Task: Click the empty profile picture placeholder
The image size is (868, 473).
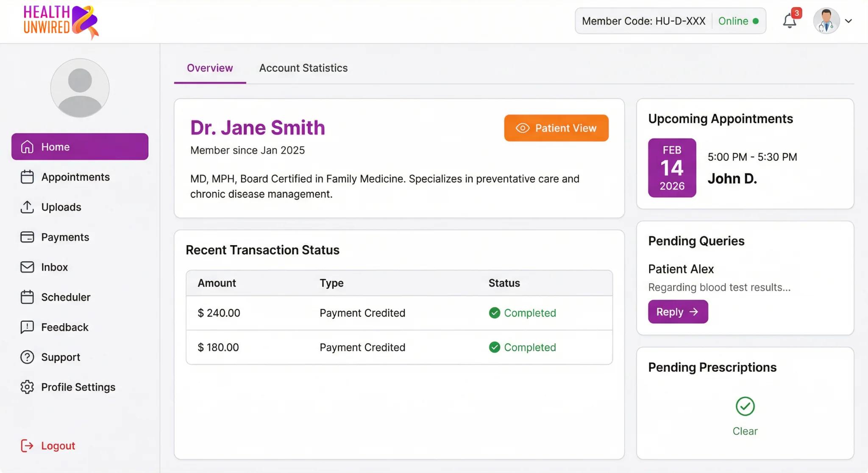Action: [x=80, y=88]
